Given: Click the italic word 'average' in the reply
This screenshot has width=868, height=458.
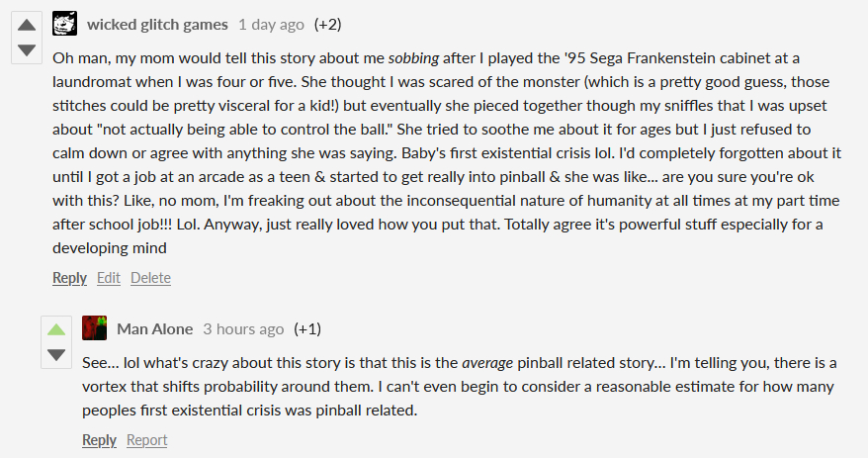Looking at the screenshot, I should [x=486, y=363].
